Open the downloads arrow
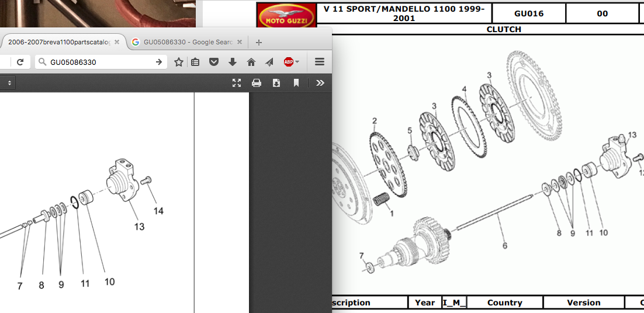 tap(233, 62)
